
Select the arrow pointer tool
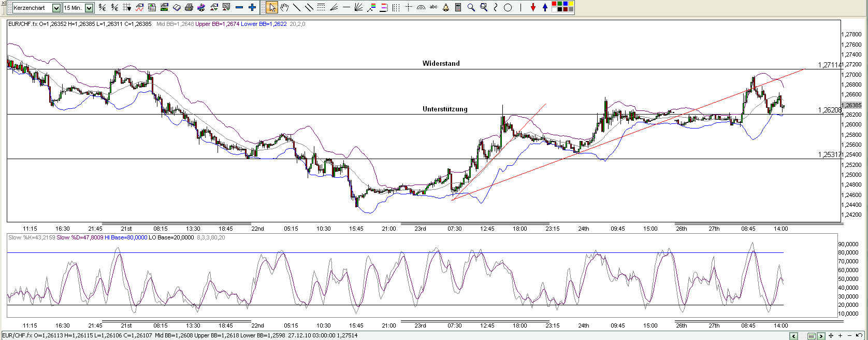(272, 7)
